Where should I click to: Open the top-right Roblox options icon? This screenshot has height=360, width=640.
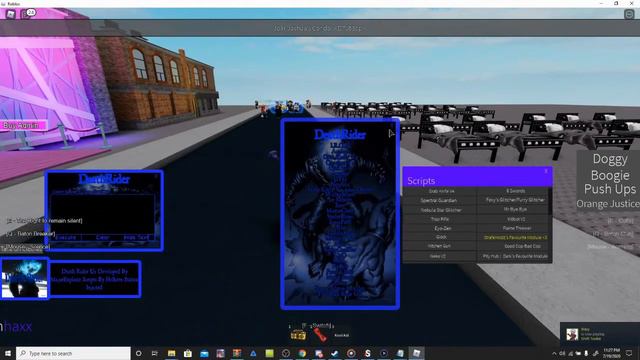click(x=629, y=14)
